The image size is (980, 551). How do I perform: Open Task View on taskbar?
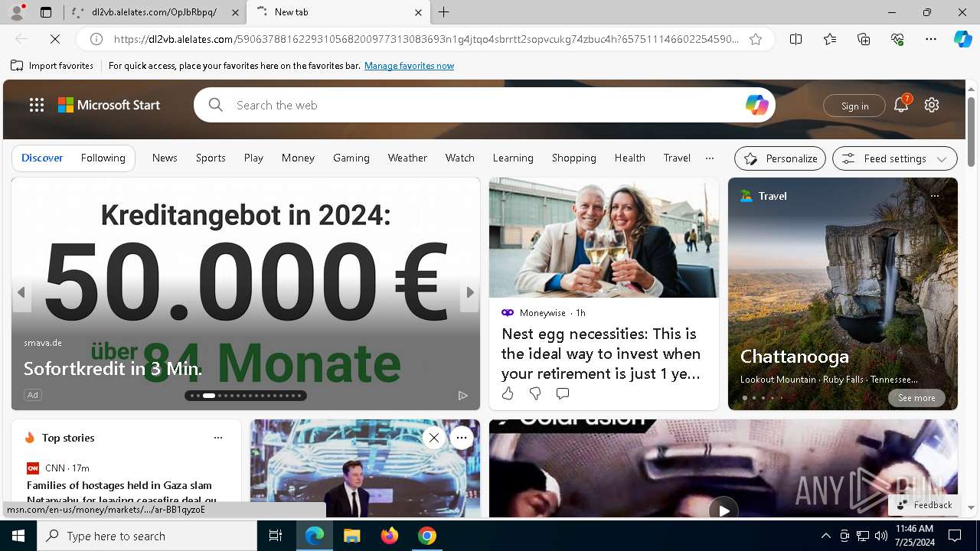pos(276,536)
